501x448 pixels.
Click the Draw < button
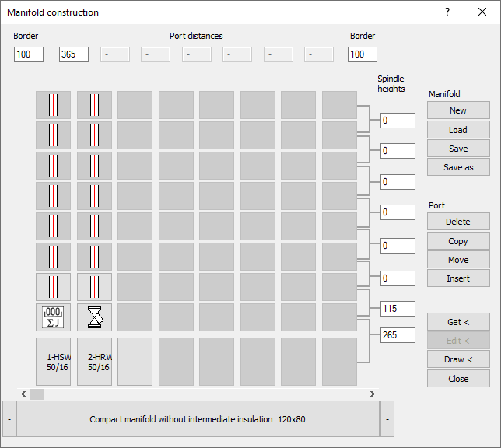458,359
